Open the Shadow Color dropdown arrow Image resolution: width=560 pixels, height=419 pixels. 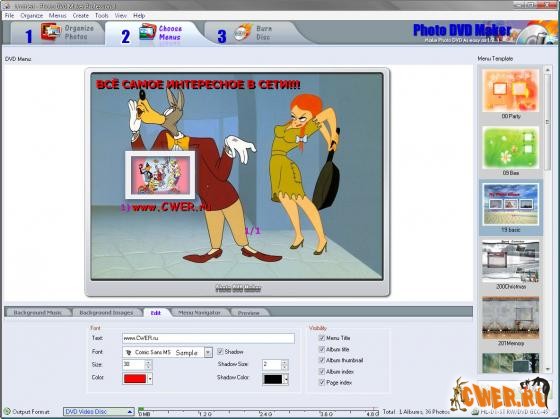point(286,379)
